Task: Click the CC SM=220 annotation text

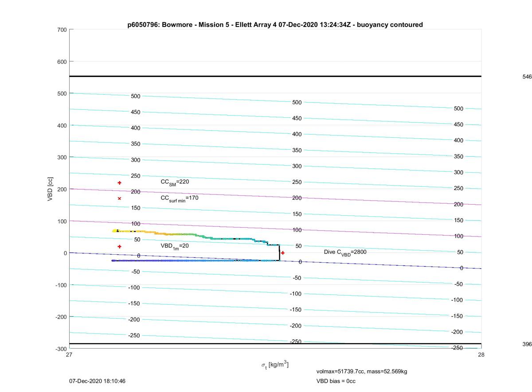Action: 175,182
